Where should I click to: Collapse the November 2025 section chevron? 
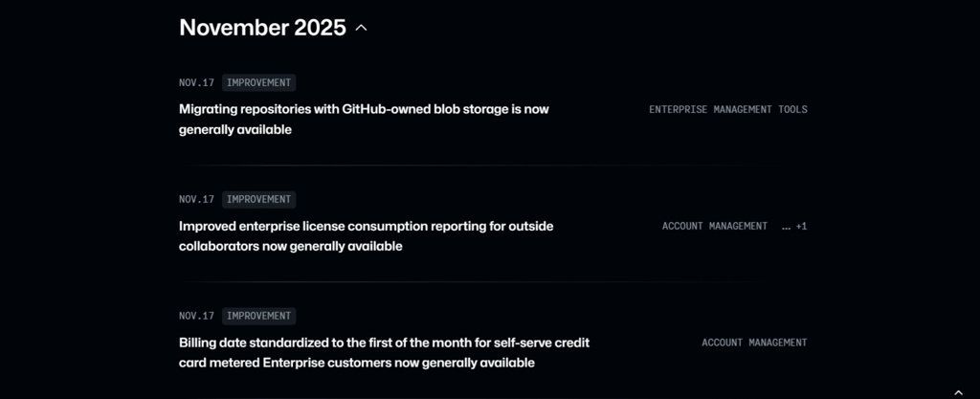[361, 29]
